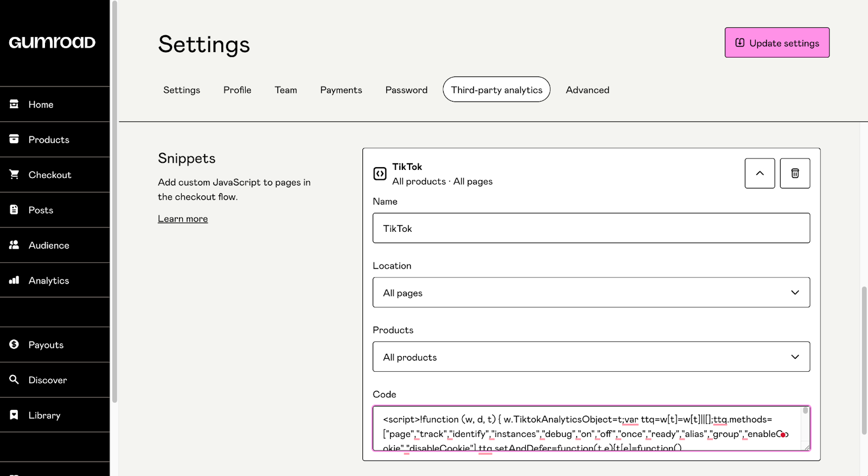Click the 'All products · All pages' subtitle
The image size is (868, 476).
(443, 181)
